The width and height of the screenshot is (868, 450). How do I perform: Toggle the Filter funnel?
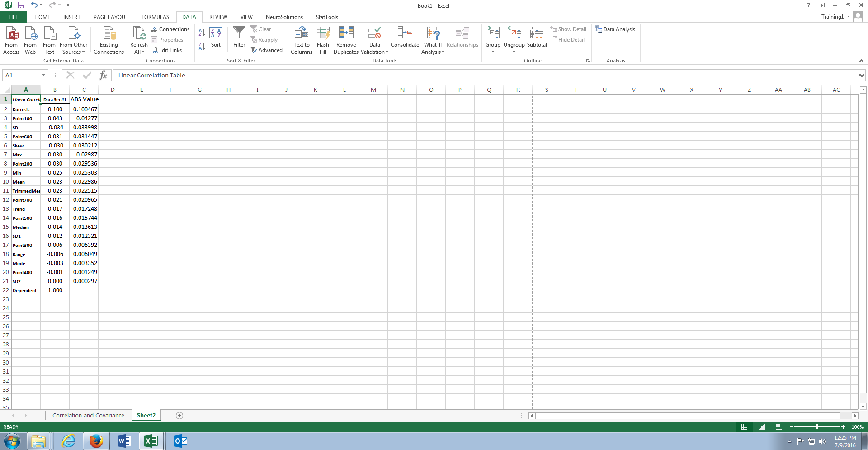[239, 37]
